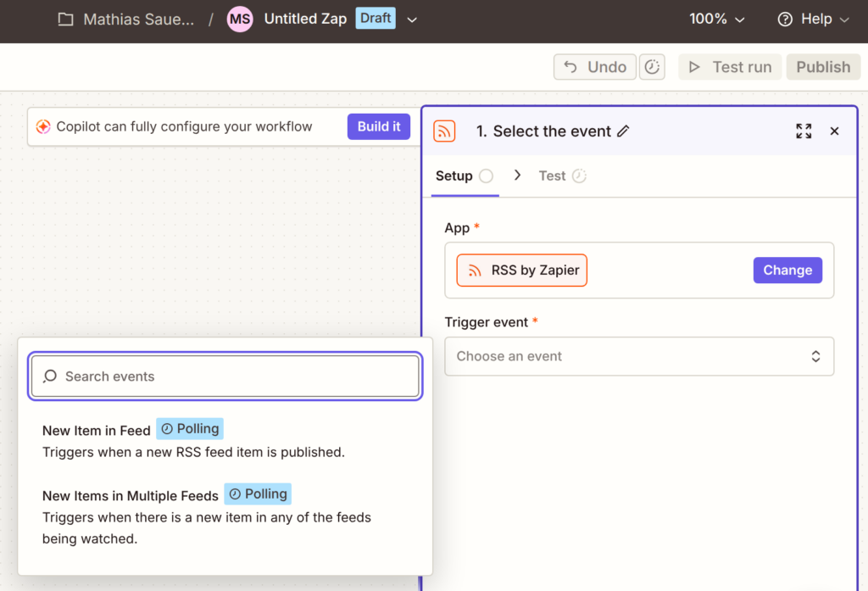Open the Choose an event dropdown
This screenshot has width=868, height=591.
pyautogui.click(x=639, y=356)
